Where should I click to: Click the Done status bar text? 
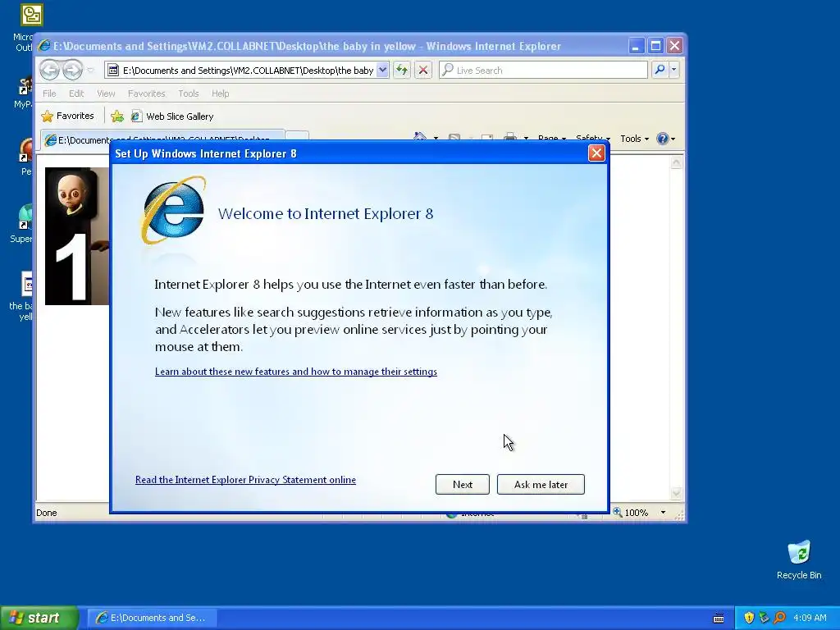pos(47,513)
